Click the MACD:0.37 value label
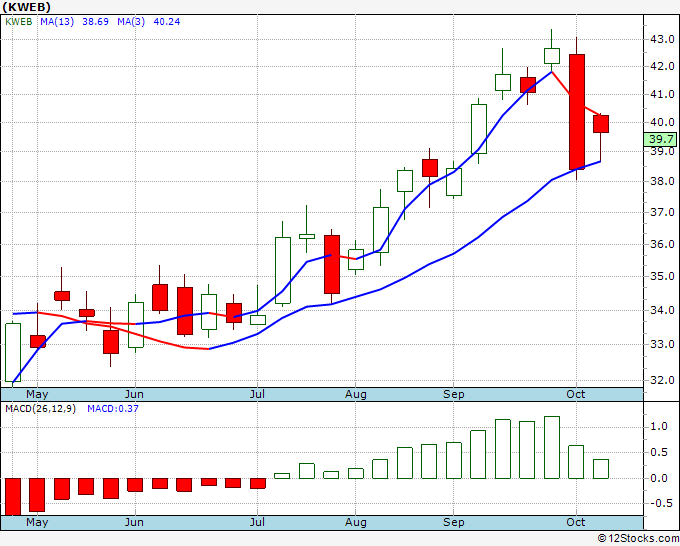680x546 pixels. pyautogui.click(x=113, y=409)
